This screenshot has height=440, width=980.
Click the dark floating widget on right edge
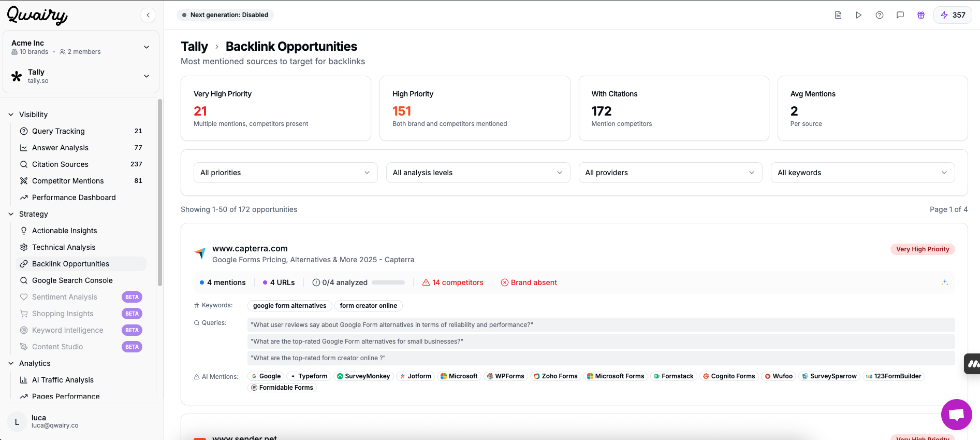pyautogui.click(x=972, y=364)
